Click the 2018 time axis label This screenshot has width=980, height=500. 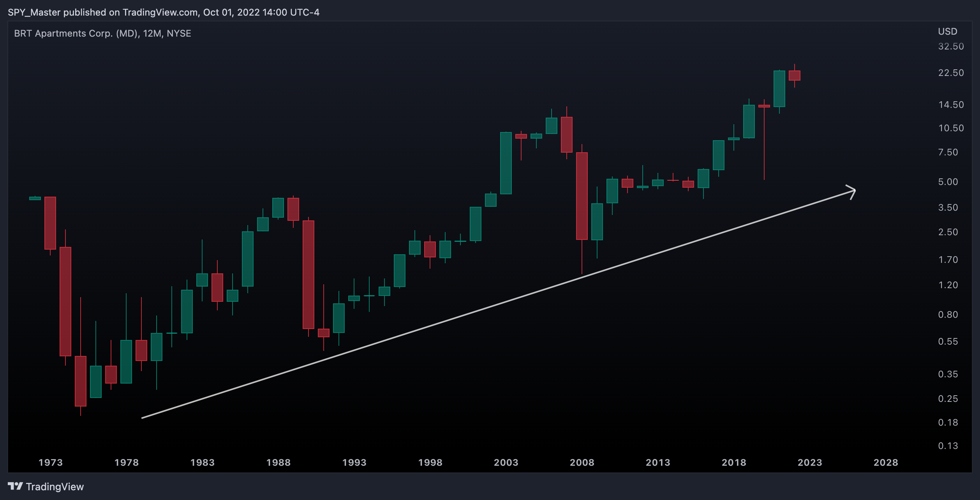[x=734, y=463]
